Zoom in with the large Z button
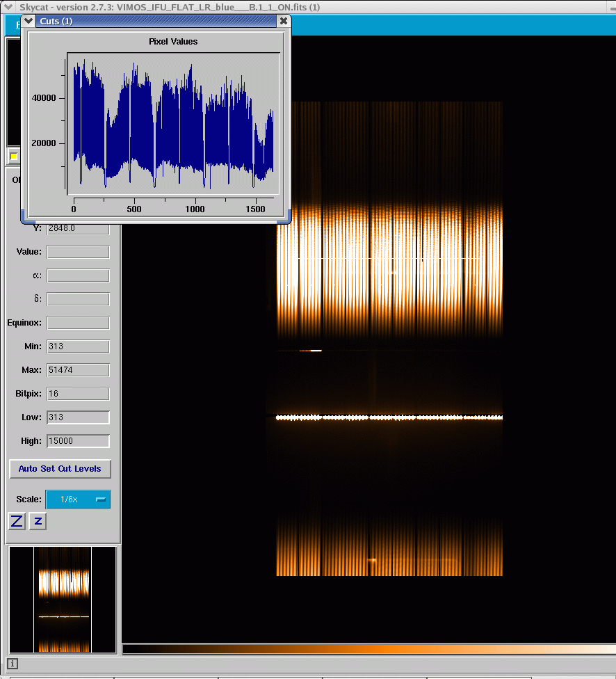The image size is (616, 679). pos(17,521)
